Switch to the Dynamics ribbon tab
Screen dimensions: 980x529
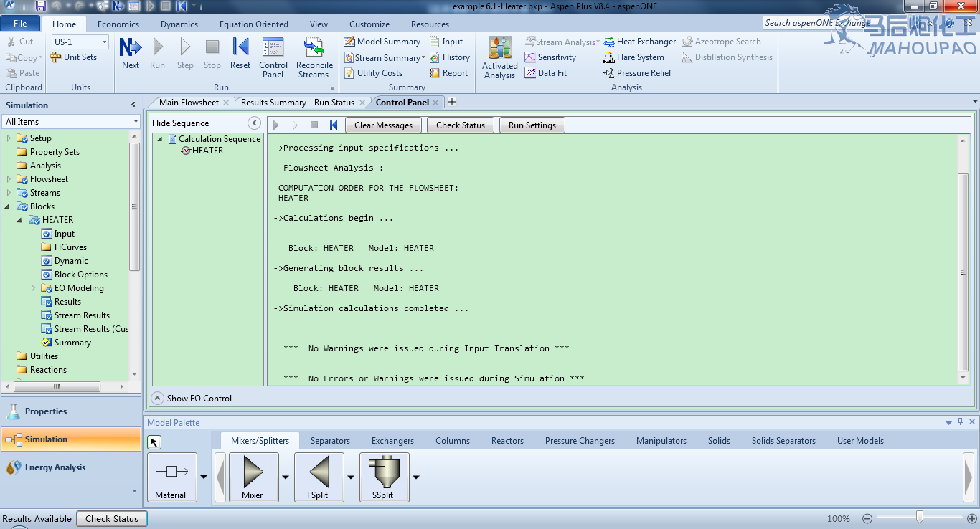coord(179,24)
